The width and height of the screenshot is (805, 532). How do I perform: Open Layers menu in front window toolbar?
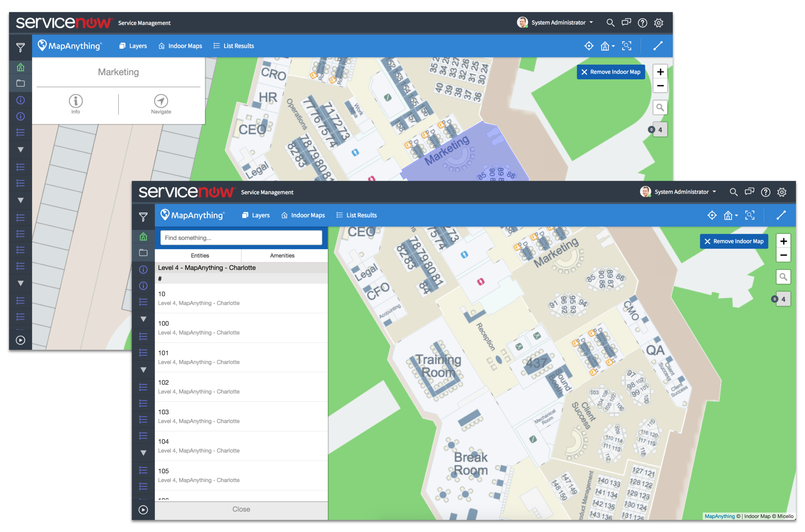(256, 215)
